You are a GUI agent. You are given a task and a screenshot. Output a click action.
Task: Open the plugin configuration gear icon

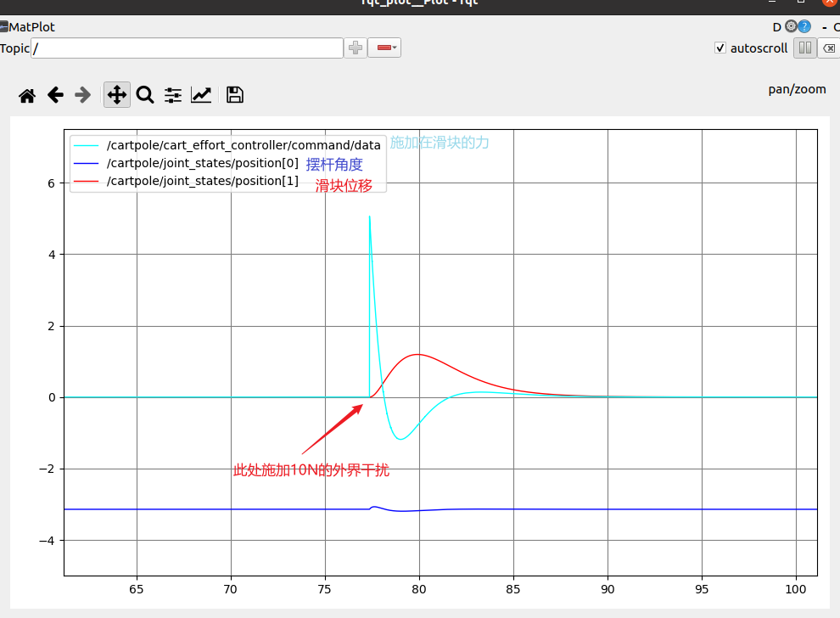point(792,26)
